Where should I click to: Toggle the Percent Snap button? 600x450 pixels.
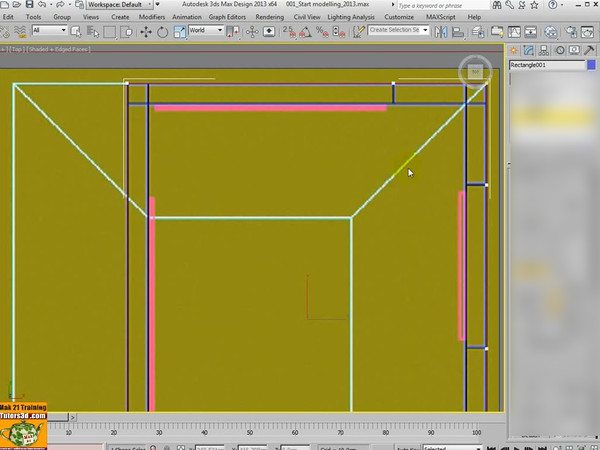coord(322,32)
